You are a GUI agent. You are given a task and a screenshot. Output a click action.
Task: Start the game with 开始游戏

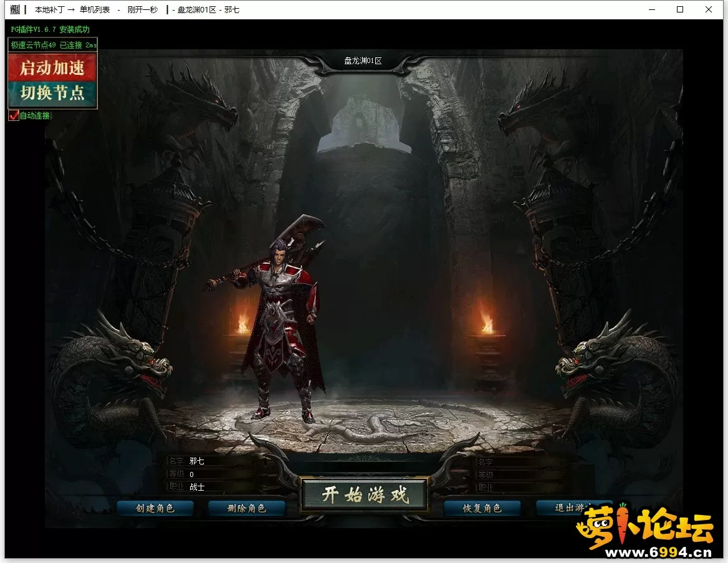point(365,494)
